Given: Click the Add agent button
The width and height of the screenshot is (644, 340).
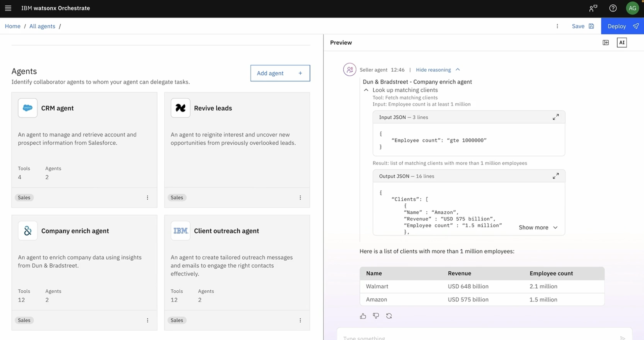Looking at the screenshot, I should (x=280, y=73).
